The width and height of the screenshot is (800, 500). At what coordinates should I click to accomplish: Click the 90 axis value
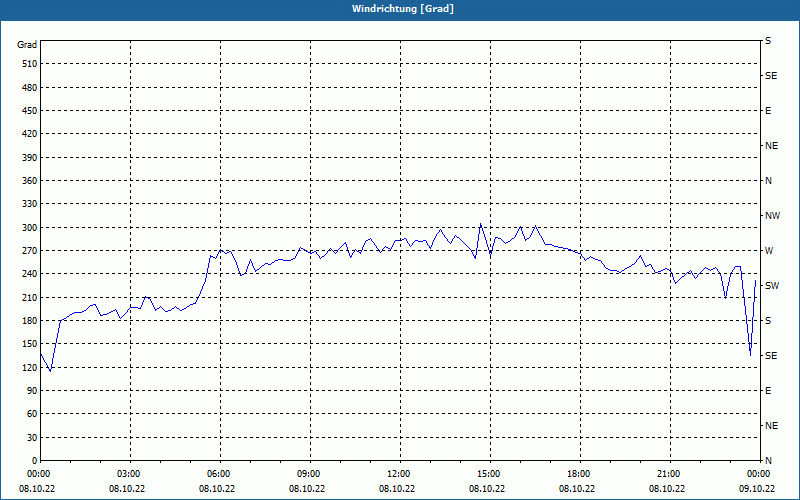coord(32,390)
